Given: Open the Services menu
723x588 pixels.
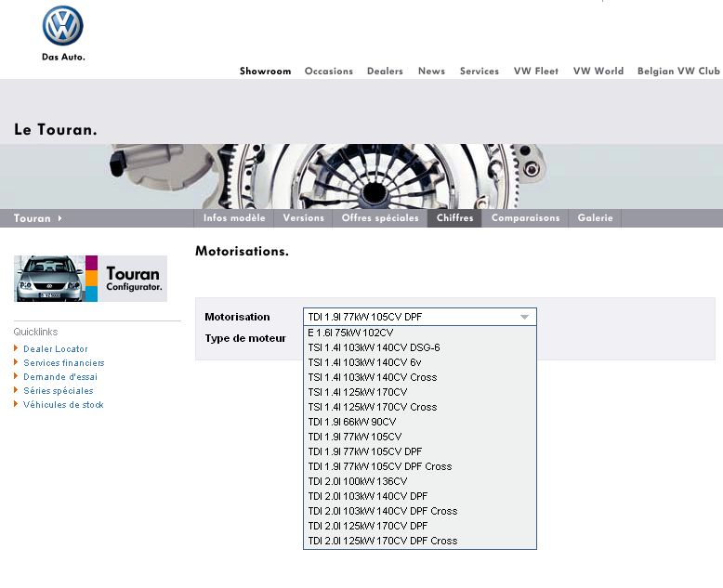Looking at the screenshot, I should pos(480,71).
